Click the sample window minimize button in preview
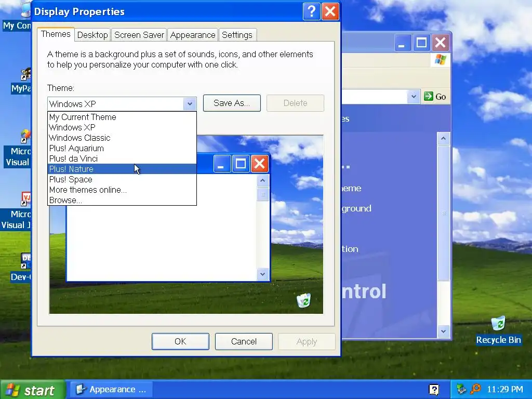Screen dimensions: 532x399 pos(222,164)
